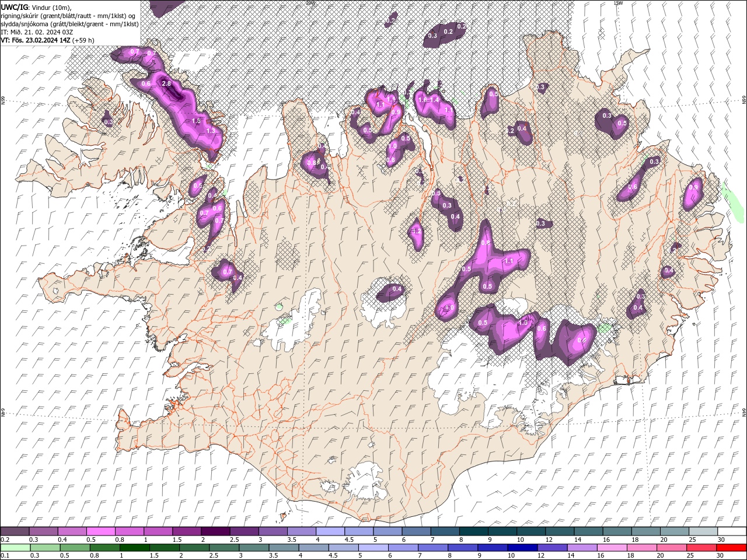This screenshot has width=747, height=560.
Task: Click the '0.8' label under the rain legend row
Action: pos(95,556)
